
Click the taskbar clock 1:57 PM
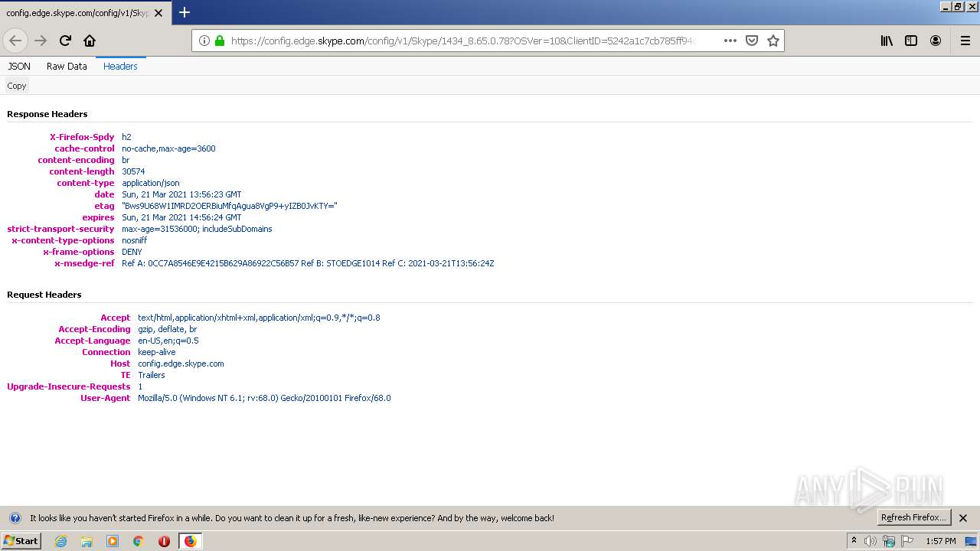coord(940,541)
